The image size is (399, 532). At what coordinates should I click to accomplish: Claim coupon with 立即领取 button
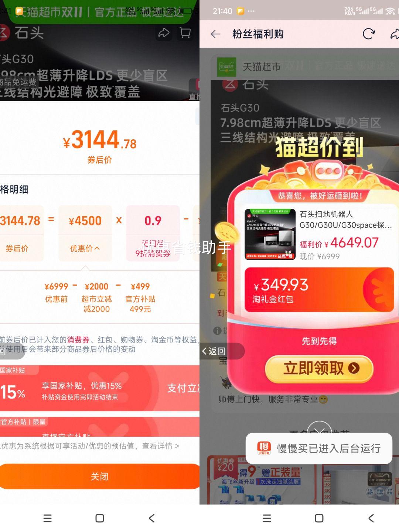tap(319, 368)
